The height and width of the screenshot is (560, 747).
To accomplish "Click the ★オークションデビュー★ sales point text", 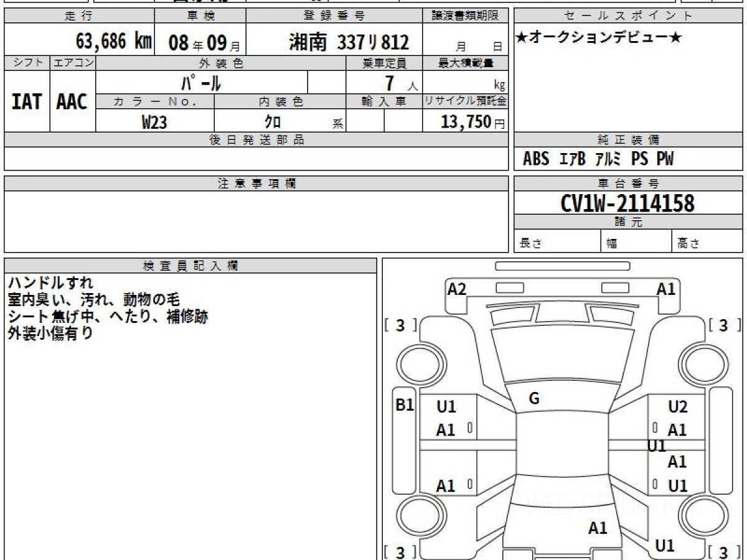I will coord(599,38).
